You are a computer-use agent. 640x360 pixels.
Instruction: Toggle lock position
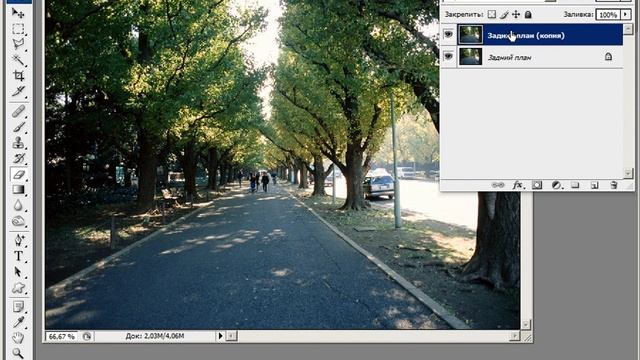pyautogui.click(x=516, y=14)
